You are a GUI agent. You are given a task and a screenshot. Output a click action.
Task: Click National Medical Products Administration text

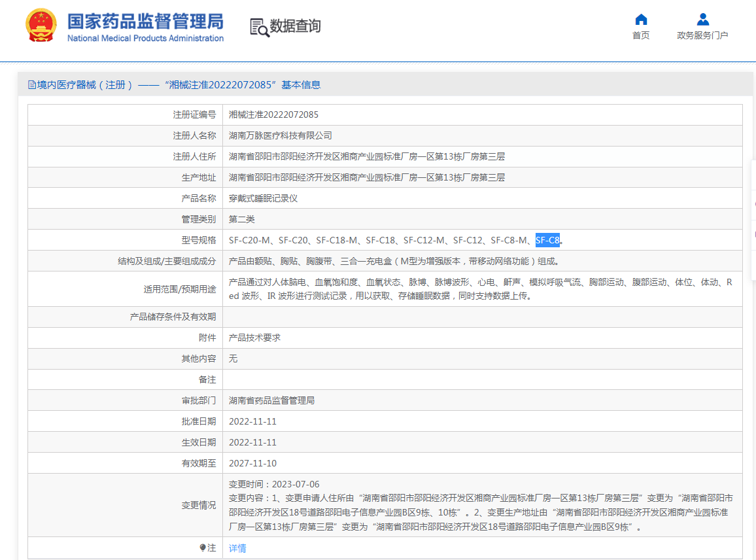(145, 38)
